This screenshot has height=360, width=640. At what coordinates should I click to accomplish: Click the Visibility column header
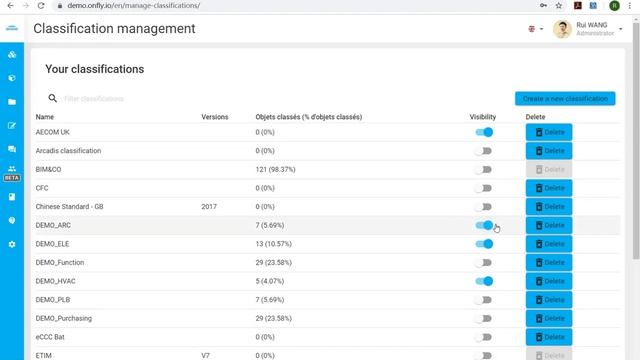pyautogui.click(x=482, y=117)
